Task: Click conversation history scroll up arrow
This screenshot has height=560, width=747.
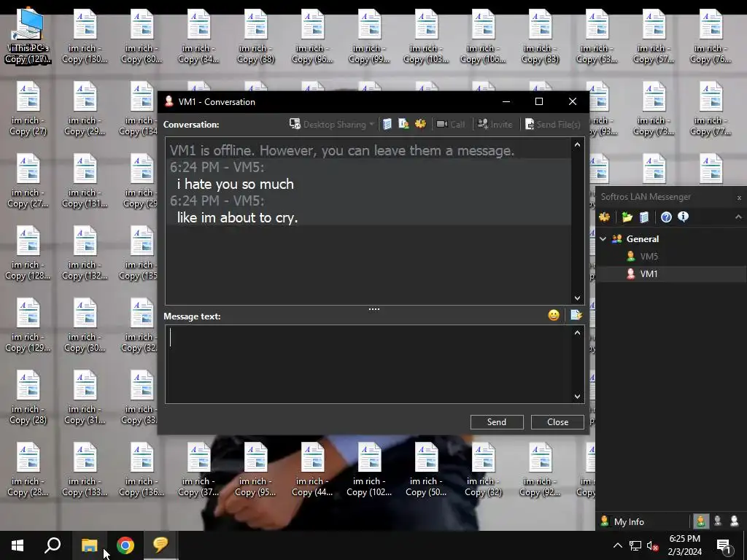Action: point(578,145)
